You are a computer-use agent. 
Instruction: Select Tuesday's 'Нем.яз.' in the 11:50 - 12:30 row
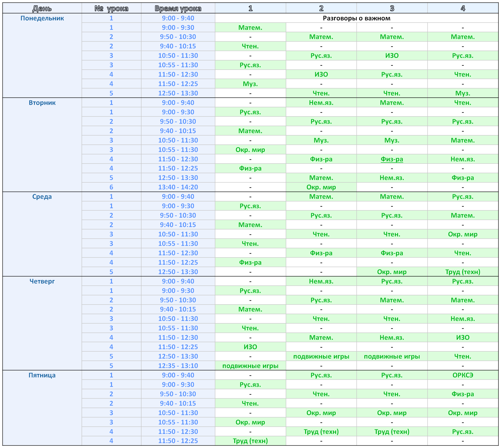(463, 159)
